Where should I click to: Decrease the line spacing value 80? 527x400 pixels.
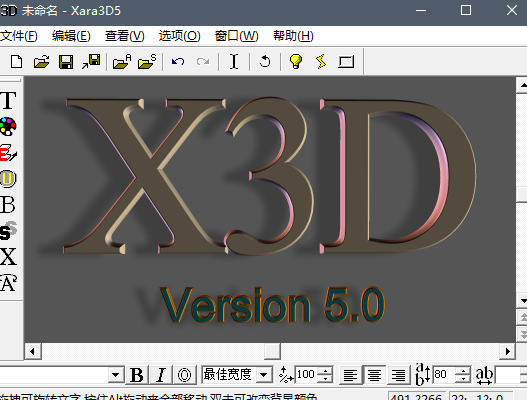(463, 378)
